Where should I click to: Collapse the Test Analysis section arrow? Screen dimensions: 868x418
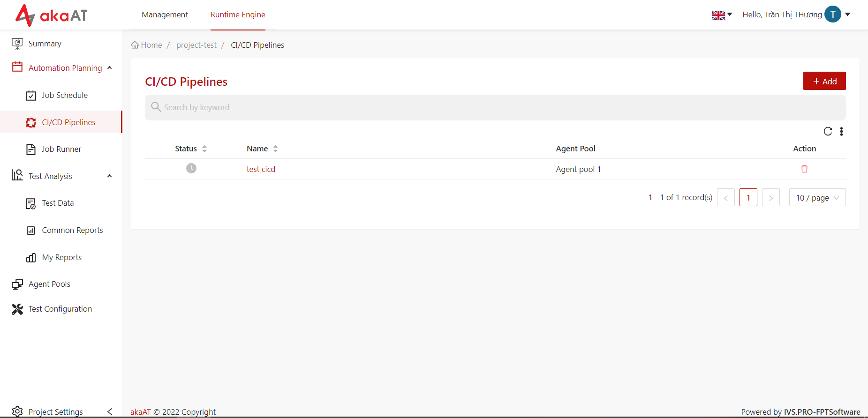110,176
